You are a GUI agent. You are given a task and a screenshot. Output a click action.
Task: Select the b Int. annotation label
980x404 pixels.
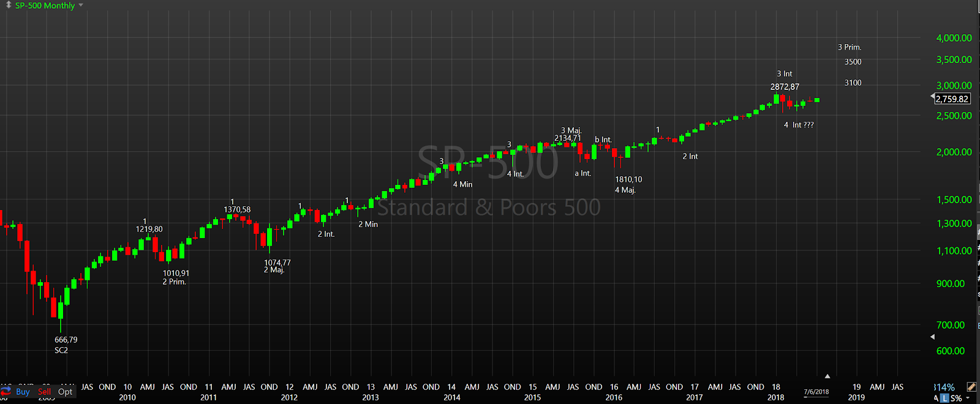tap(603, 140)
